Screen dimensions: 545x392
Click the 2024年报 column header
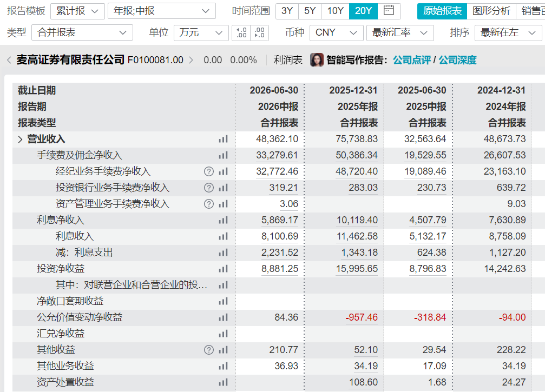point(505,107)
